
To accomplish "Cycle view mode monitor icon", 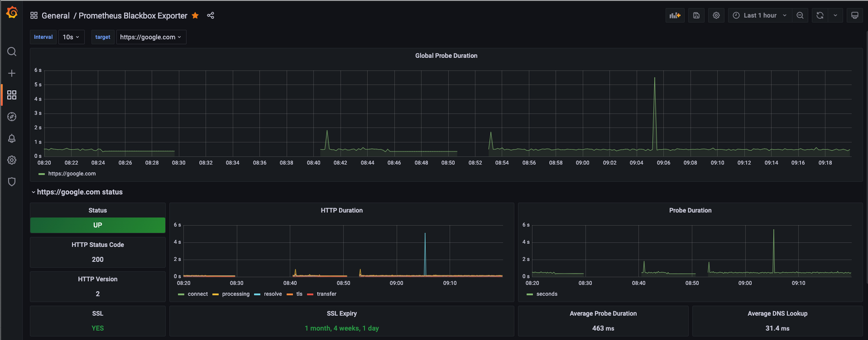I will pyautogui.click(x=855, y=15).
